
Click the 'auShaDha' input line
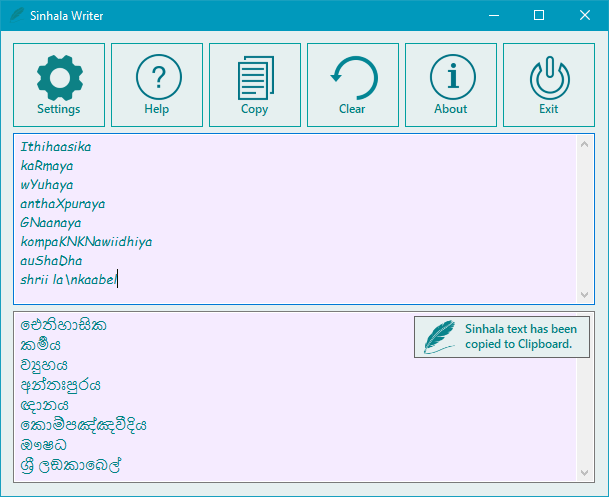51,261
